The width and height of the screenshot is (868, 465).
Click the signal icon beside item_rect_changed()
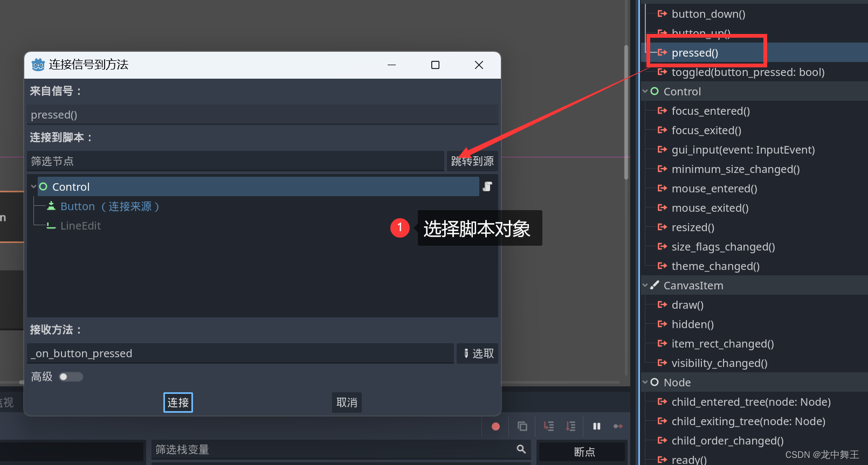pos(662,344)
